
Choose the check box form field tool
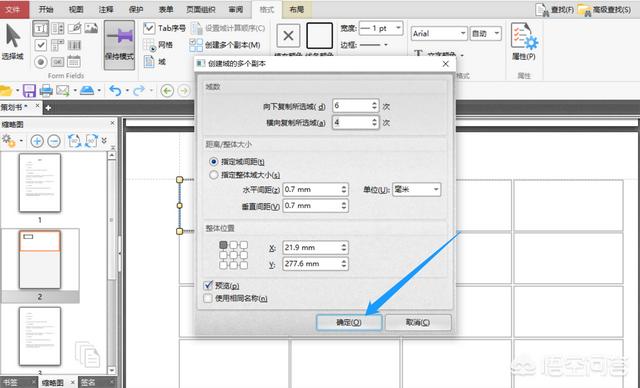coord(40,45)
